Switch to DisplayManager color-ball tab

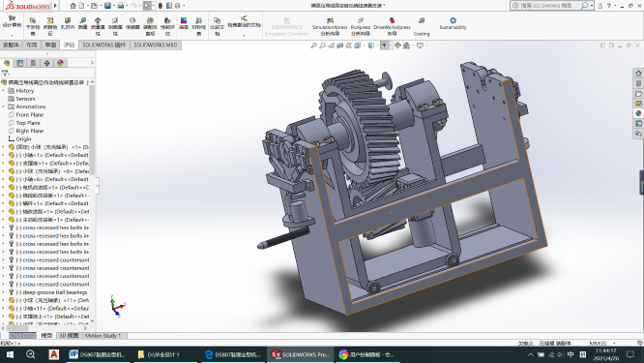click(x=60, y=63)
